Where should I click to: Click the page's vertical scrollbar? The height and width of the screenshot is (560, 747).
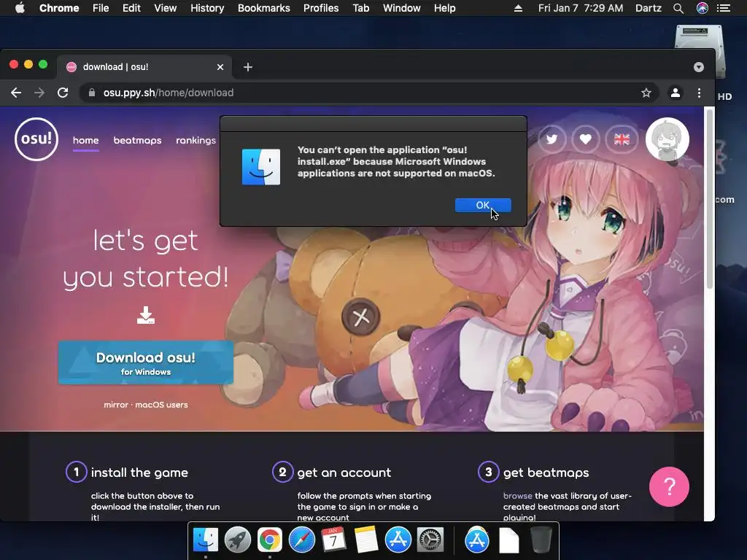(x=709, y=199)
